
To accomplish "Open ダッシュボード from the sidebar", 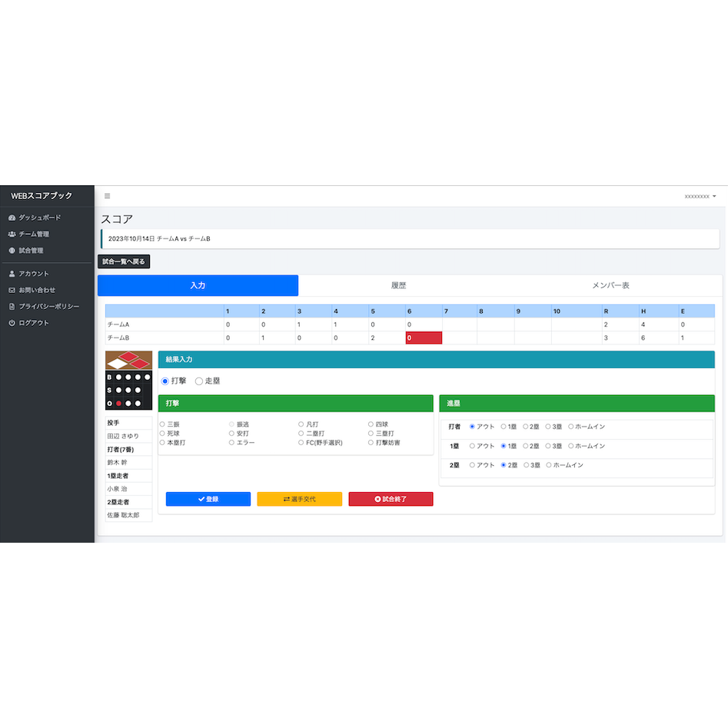I will pyautogui.click(x=39, y=218).
